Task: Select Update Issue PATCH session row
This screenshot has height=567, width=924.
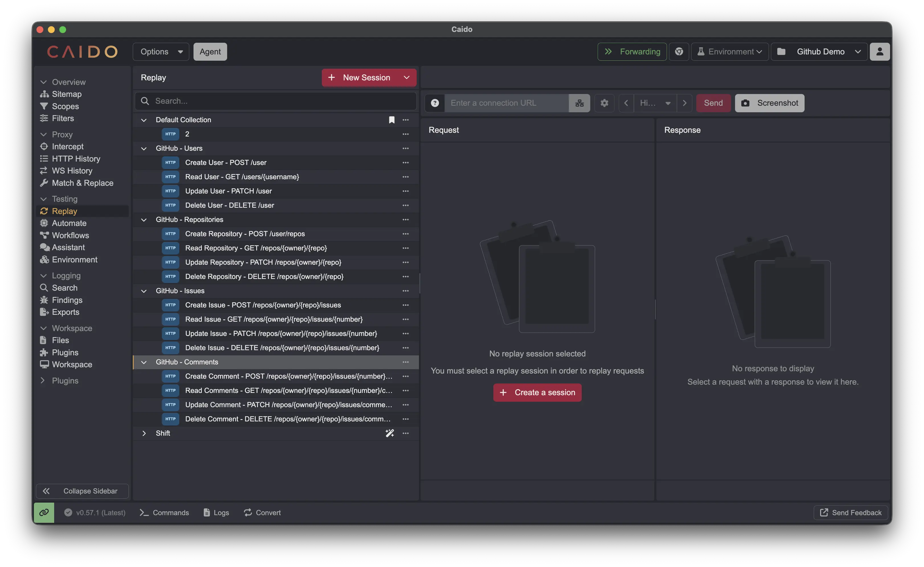Action: pyautogui.click(x=276, y=334)
